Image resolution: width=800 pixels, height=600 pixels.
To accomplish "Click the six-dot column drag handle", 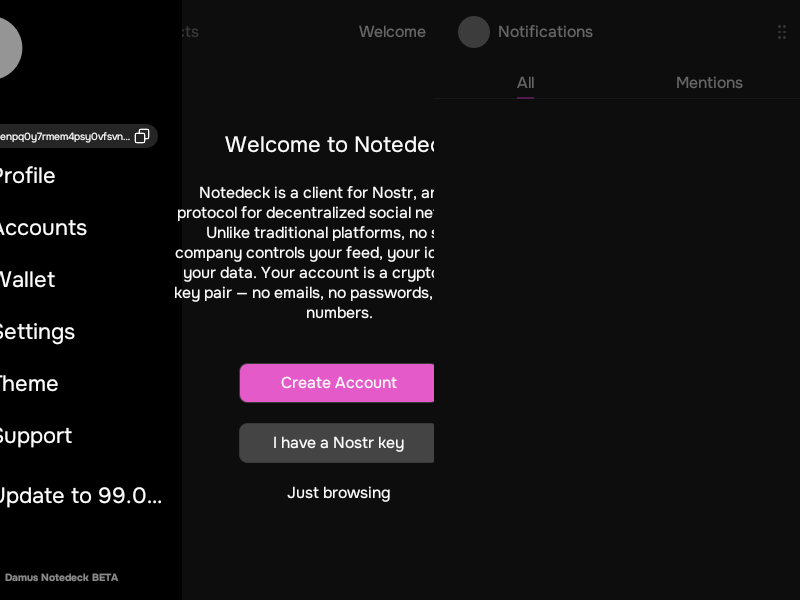I will tap(782, 32).
